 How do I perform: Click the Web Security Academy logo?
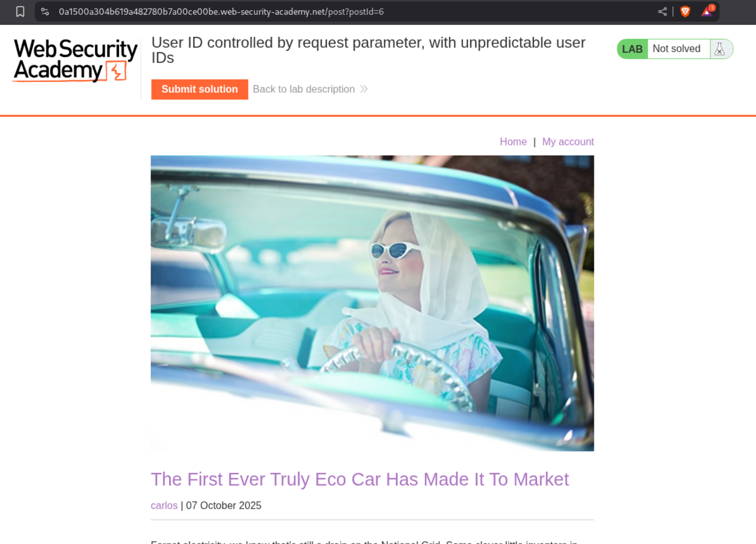[x=75, y=61]
